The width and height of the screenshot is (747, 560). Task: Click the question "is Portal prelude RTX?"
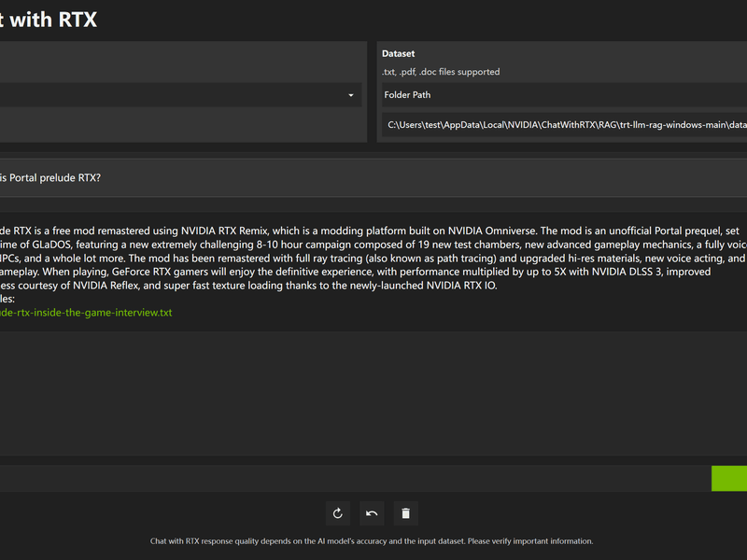point(50,177)
